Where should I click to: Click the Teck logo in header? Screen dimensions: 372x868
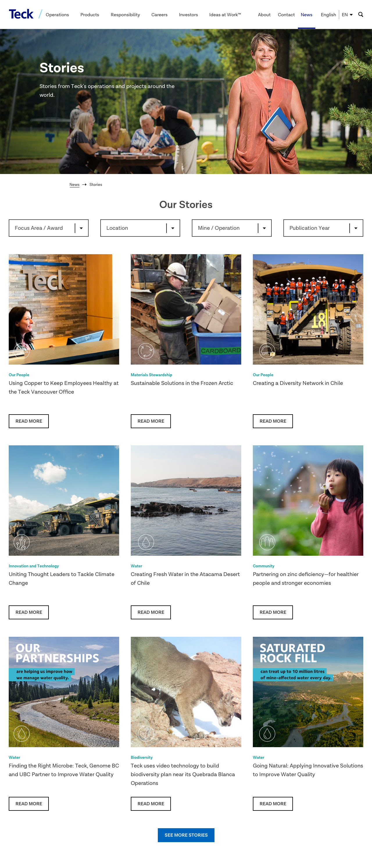point(21,14)
